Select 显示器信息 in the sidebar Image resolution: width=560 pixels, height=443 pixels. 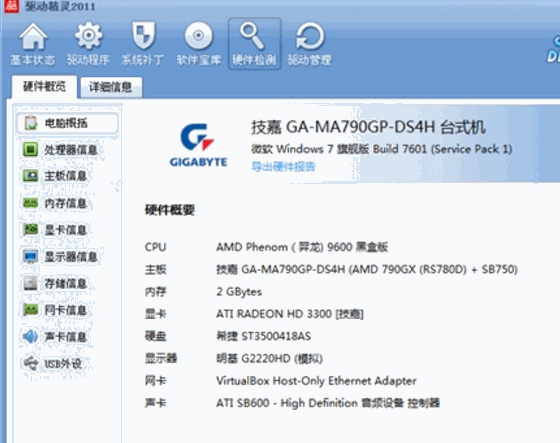click(x=71, y=257)
